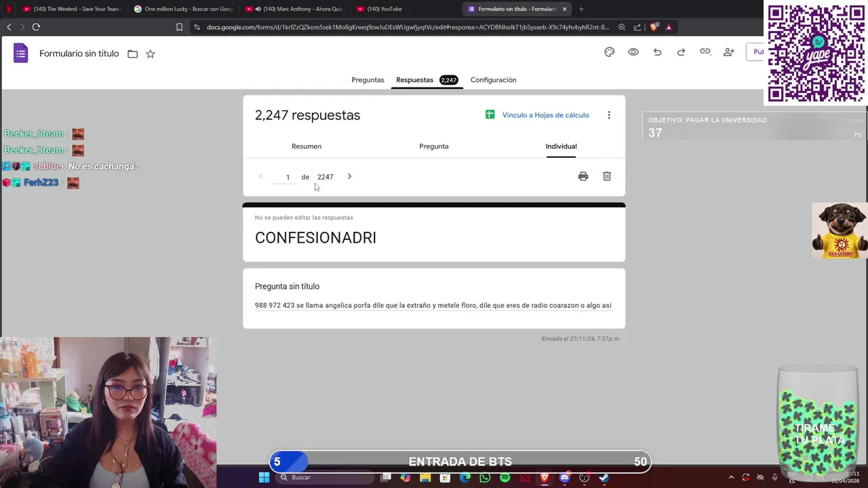Screen dimensions: 868x488
Task: Open the Google Forms home icon
Action: 21,53
